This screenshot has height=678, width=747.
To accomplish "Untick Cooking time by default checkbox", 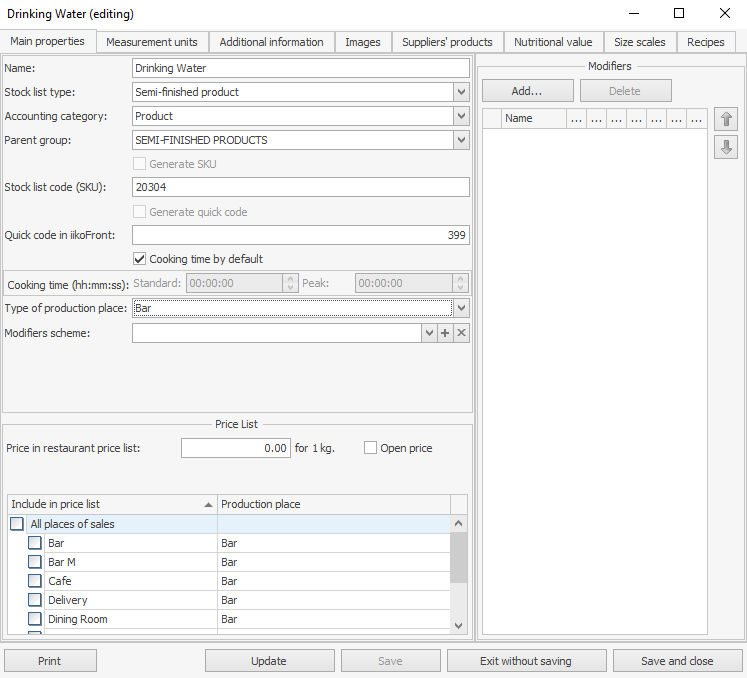I will click(140, 259).
